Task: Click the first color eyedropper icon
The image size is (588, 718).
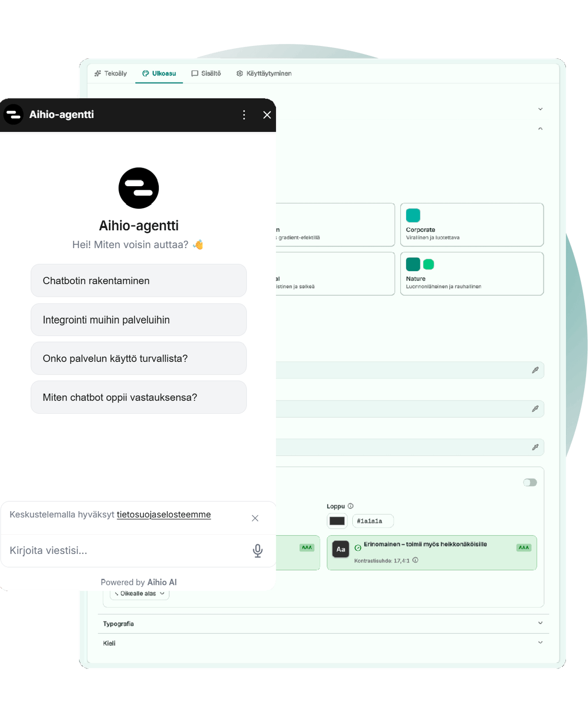Action: (535, 370)
